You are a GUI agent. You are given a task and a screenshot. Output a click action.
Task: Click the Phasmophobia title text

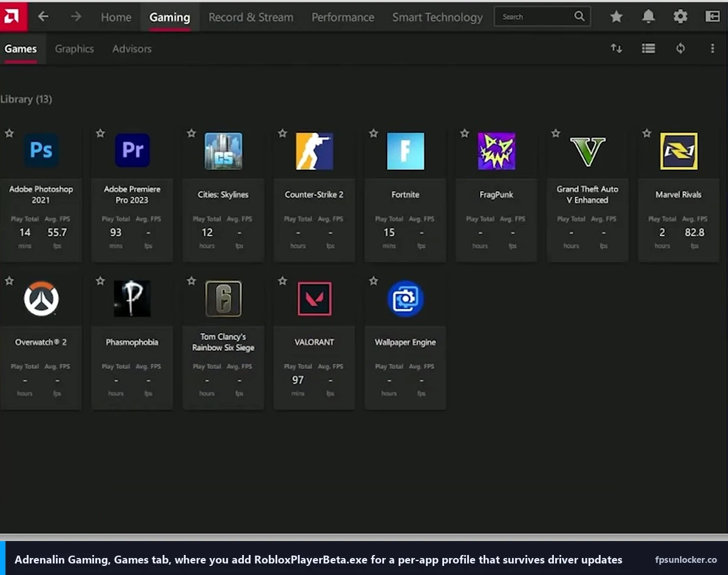tap(132, 342)
